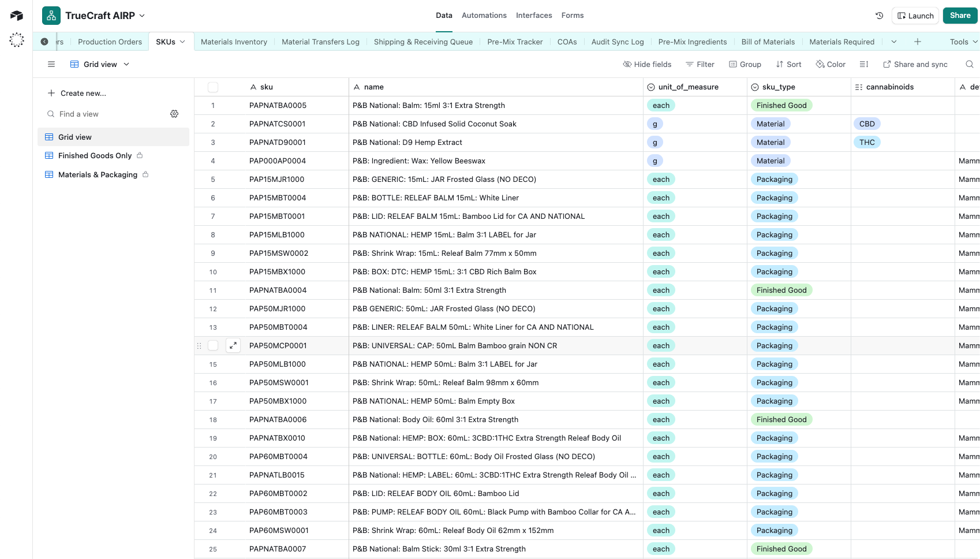
Task: Click the Finished Good tag for PAPNATBA0005
Action: pos(781,105)
